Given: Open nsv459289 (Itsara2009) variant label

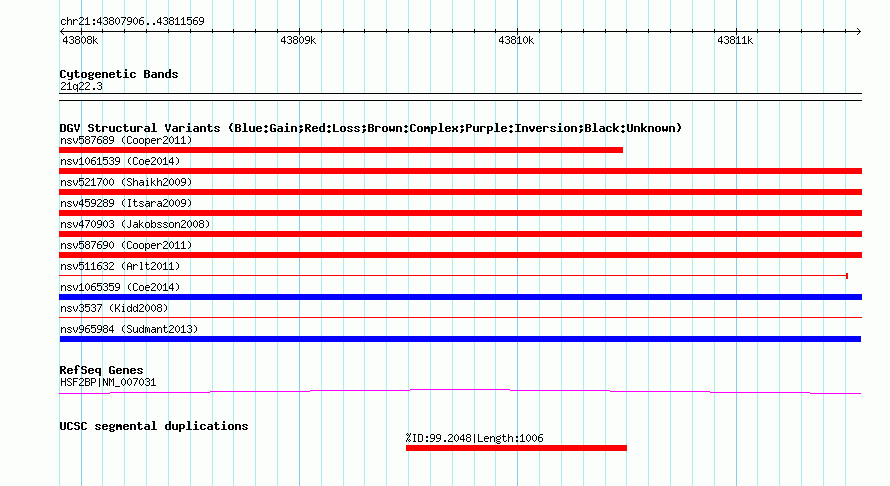Looking at the screenshot, I should [x=126, y=203].
